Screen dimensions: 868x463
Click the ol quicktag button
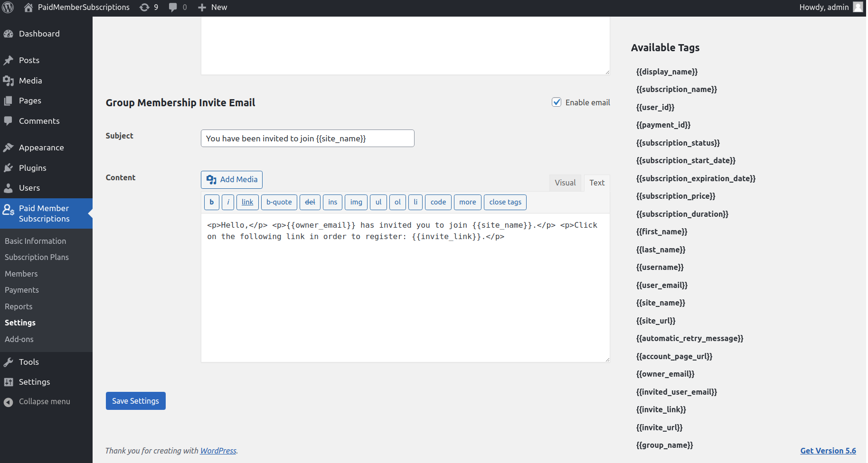[397, 202]
